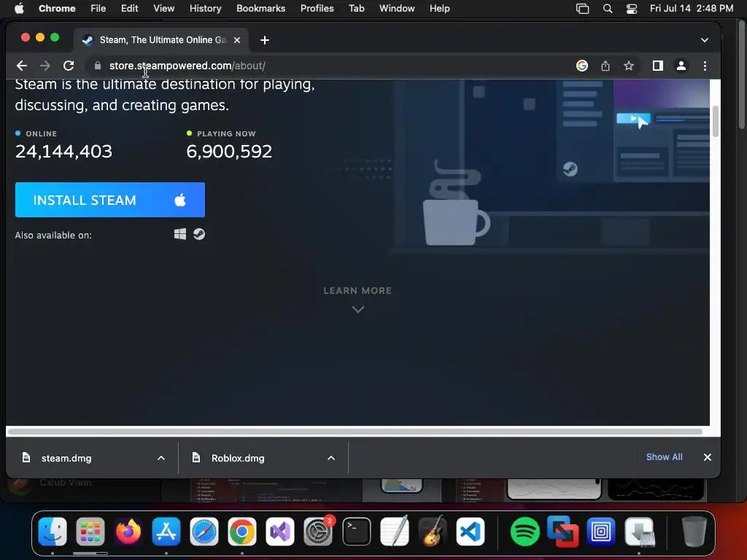Select the Windows platform icon
Viewport: 747px width, 560px height.
pos(180,234)
